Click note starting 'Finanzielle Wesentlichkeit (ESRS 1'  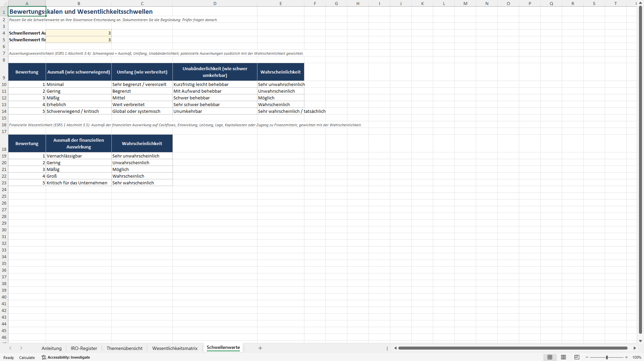(185, 125)
